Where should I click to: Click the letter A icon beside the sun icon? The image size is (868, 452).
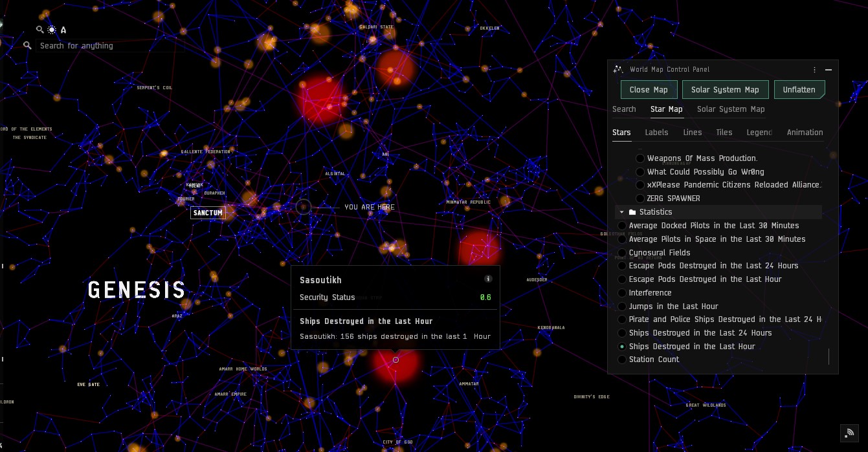click(63, 30)
